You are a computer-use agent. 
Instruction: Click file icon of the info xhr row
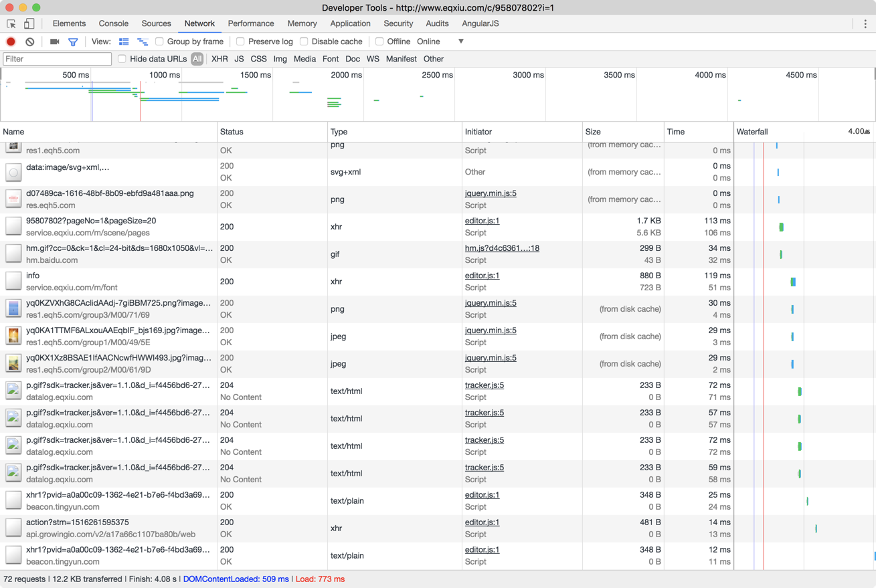[13, 282]
